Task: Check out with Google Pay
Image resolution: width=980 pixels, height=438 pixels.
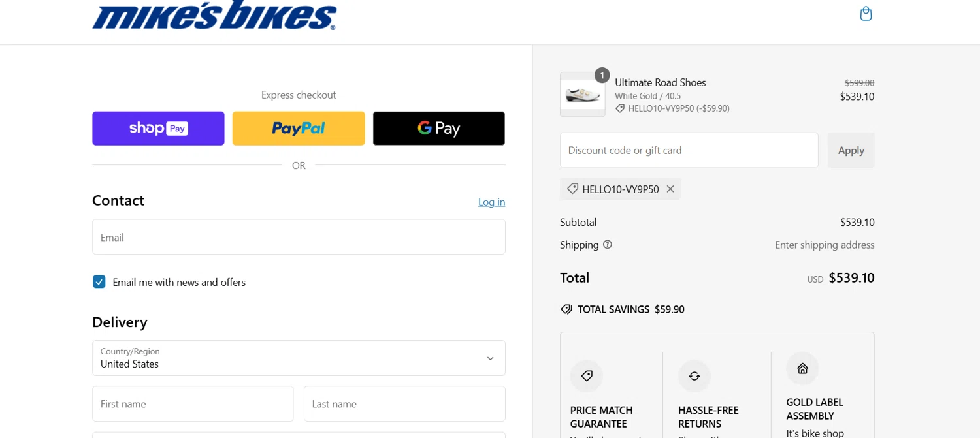Action: point(439,129)
